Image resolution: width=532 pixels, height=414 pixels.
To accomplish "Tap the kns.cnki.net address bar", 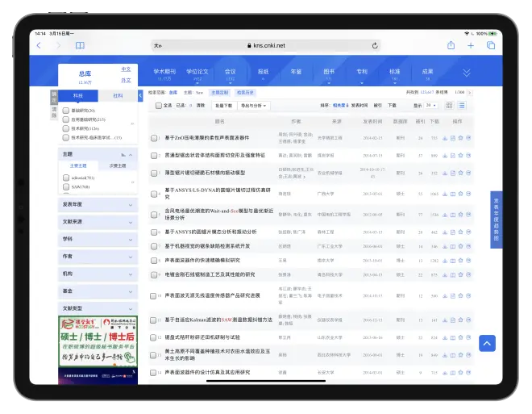I will [266, 45].
